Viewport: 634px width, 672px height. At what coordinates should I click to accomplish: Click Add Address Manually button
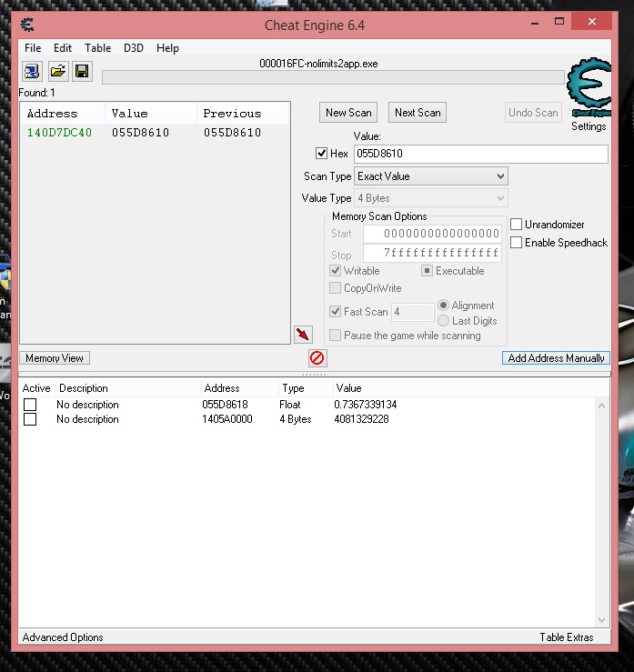coord(556,358)
